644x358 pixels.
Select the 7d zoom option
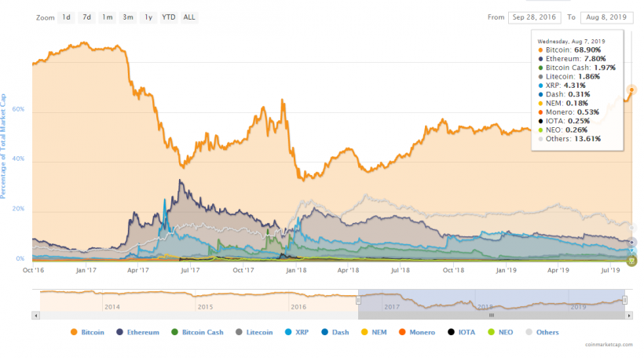tap(86, 17)
